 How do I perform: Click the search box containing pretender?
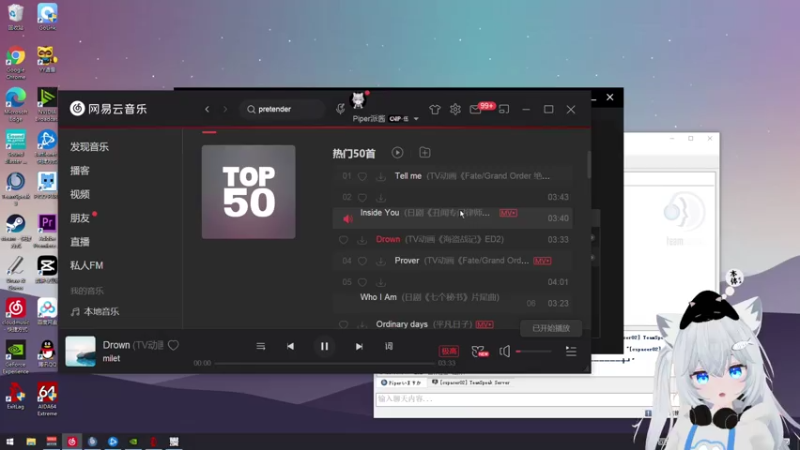tap(282, 109)
